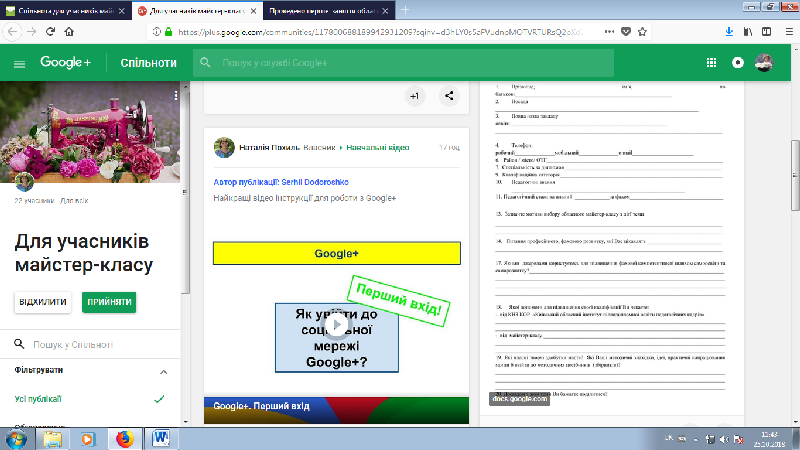Open the media player taskbar icon
The image size is (800, 450).
pyautogui.click(x=88, y=439)
